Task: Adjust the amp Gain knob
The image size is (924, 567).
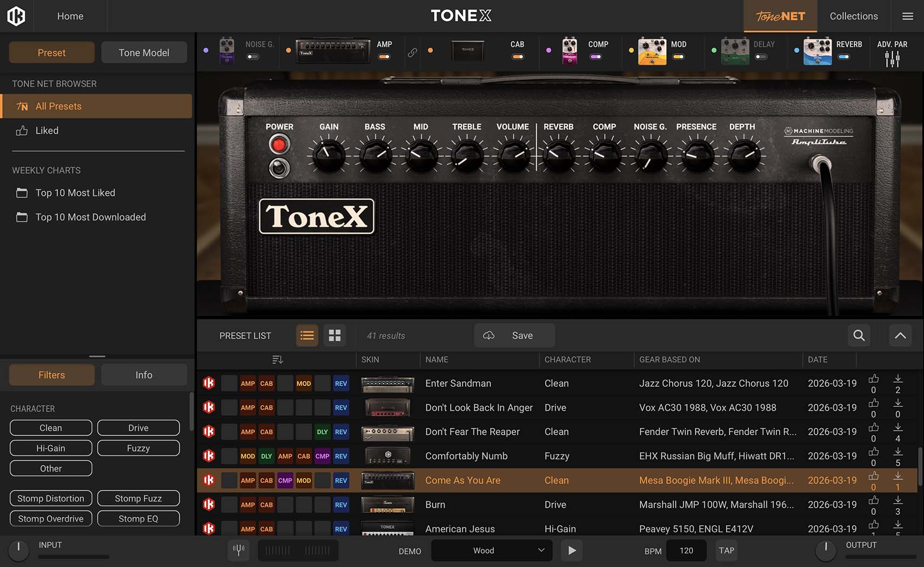Action: [x=329, y=155]
